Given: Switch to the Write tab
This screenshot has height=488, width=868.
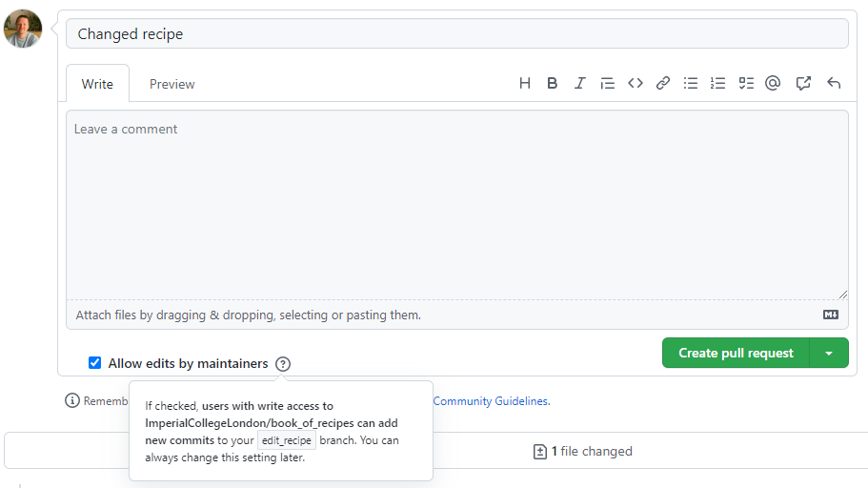Looking at the screenshot, I should 97,84.
